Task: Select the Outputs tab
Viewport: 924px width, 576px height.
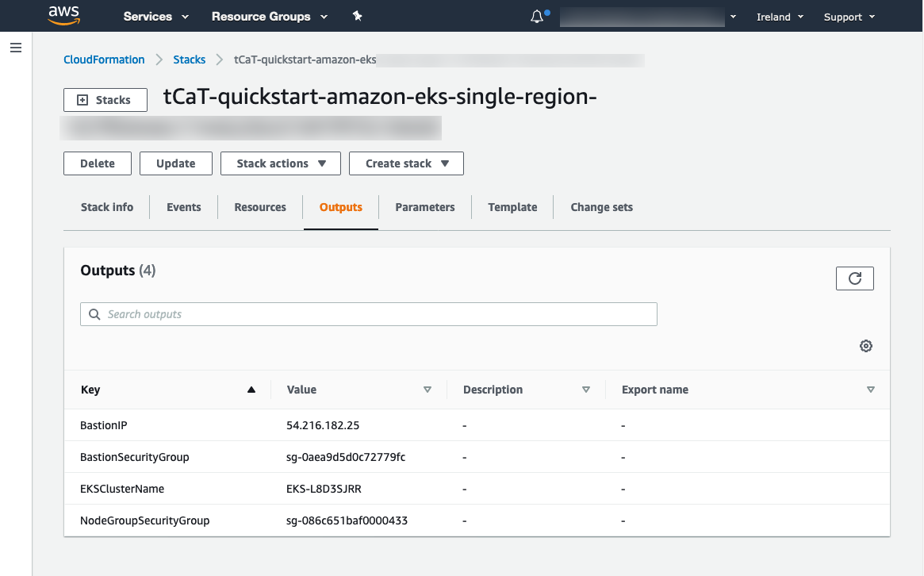Action: tap(340, 207)
